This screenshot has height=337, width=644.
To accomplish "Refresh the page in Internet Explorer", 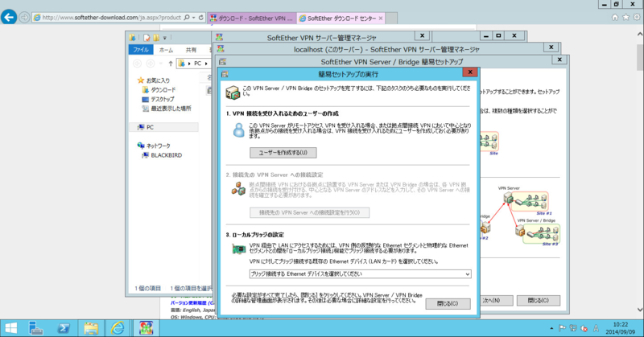I will 200,18.
